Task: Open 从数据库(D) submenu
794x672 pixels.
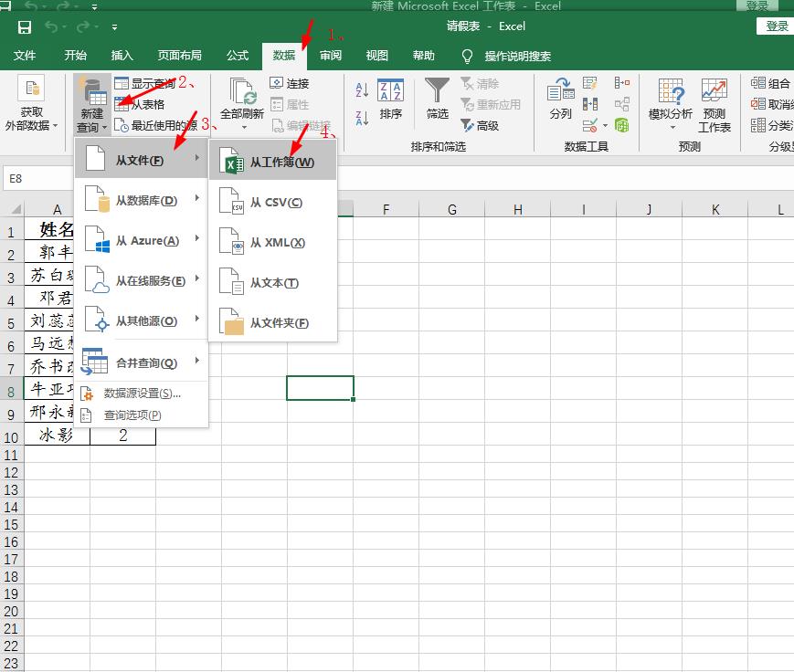Action: pyautogui.click(x=142, y=200)
